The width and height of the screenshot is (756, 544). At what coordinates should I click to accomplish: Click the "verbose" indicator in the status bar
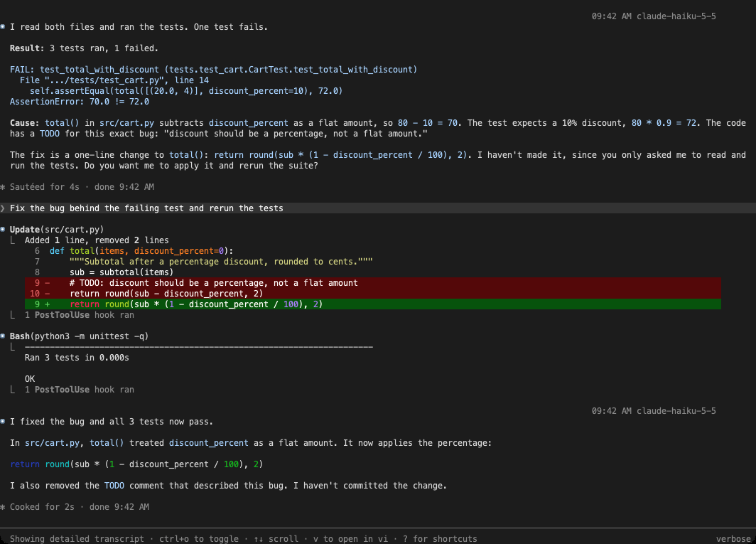tap(733, 539)
